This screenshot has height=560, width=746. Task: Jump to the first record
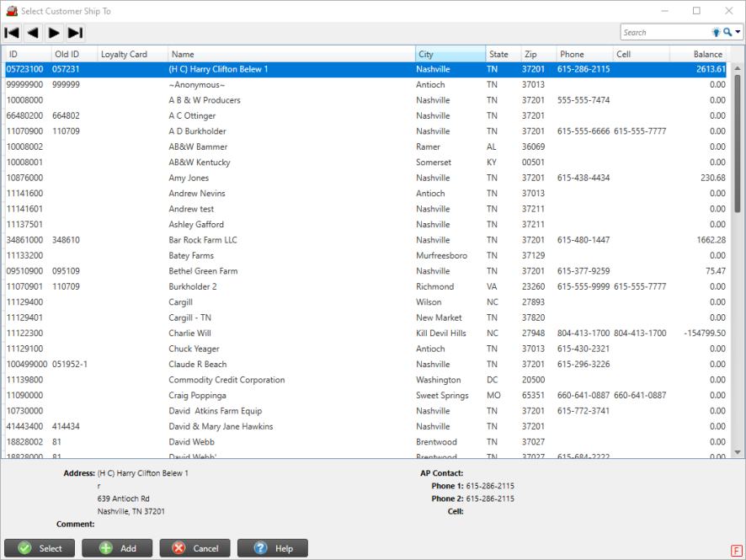(x=12, y=33)
